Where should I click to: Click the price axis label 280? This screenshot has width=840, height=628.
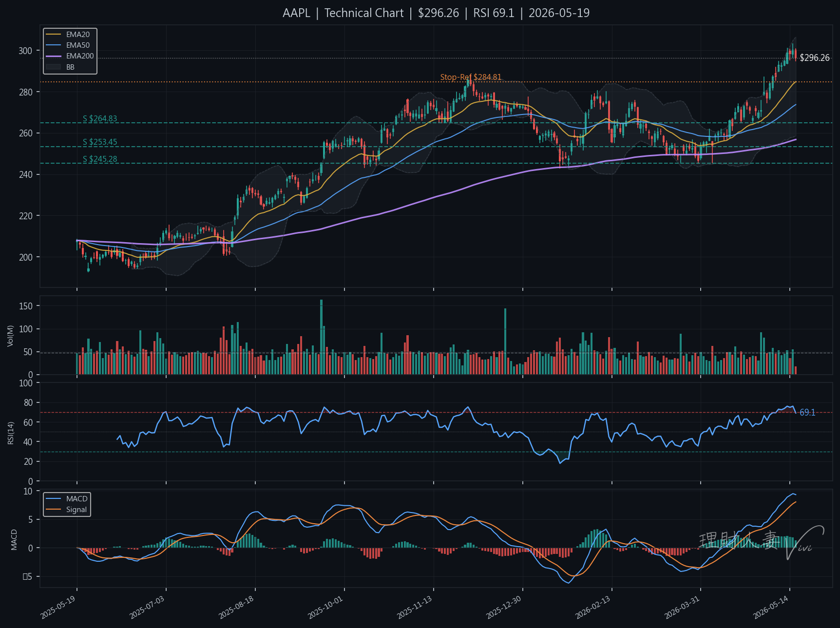(26, 92)
